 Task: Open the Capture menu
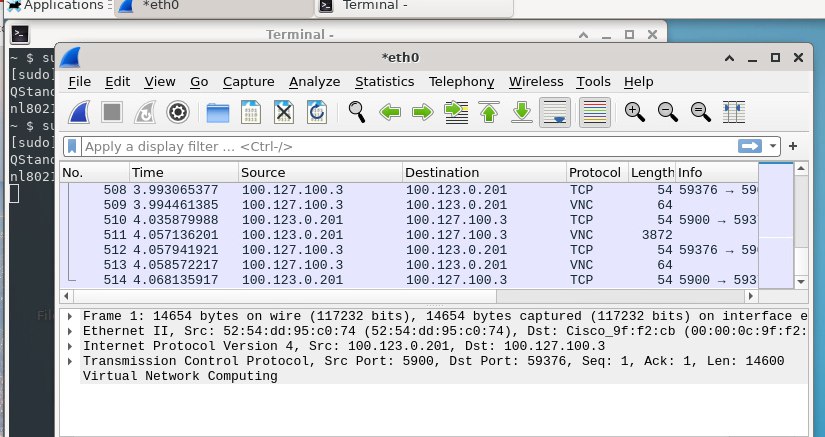248,82
